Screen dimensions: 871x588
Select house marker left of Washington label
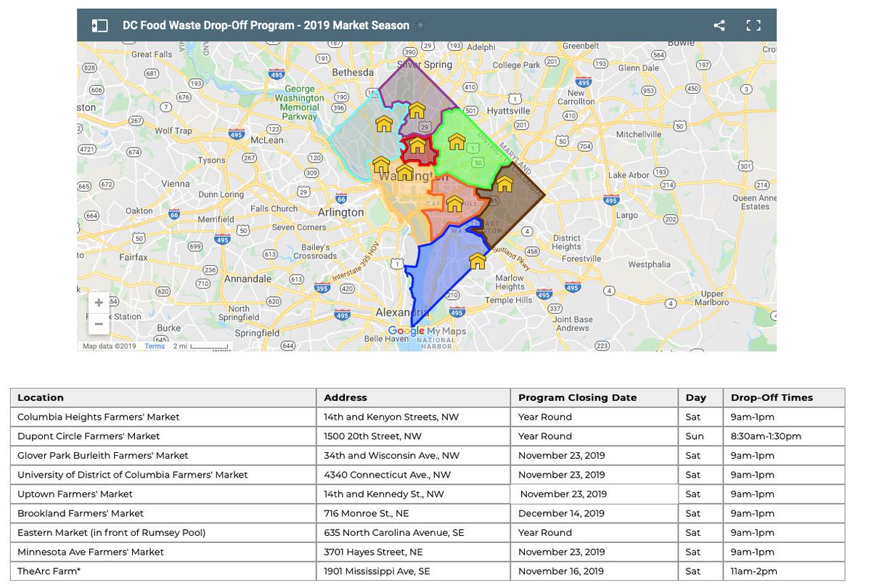pos(380,165)
